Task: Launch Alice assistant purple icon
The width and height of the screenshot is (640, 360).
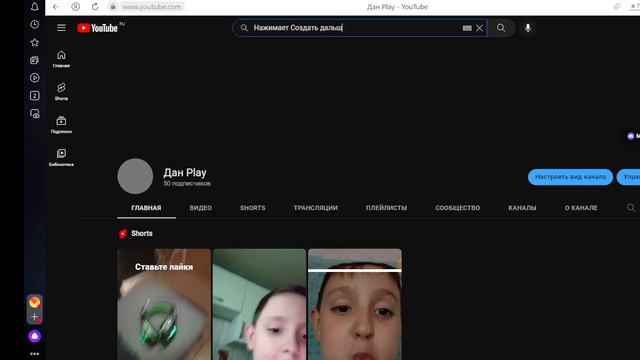Action: [35, 336]
